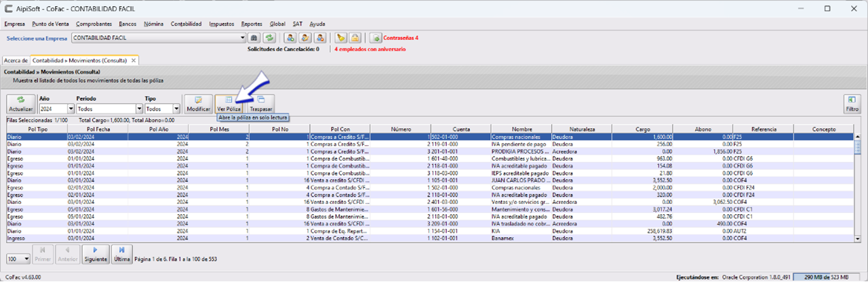
Task: Go to next page with Siguiente
Action: coord(94,254)
